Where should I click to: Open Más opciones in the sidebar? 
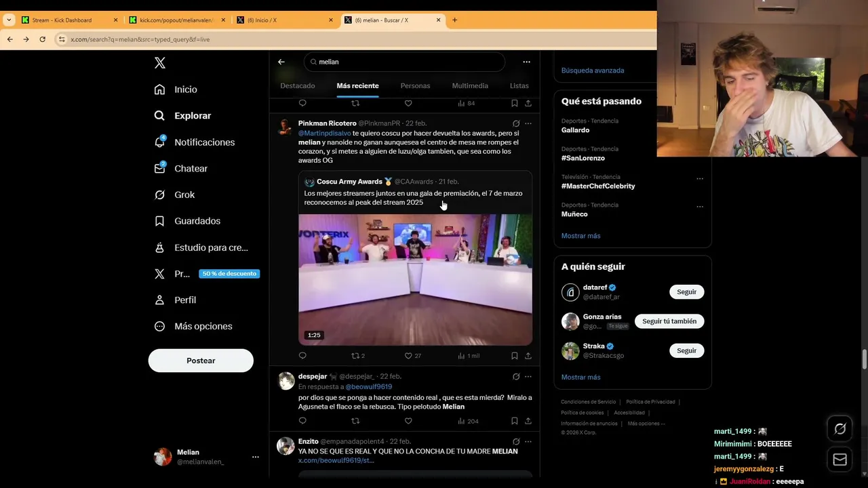pos(193,327)
